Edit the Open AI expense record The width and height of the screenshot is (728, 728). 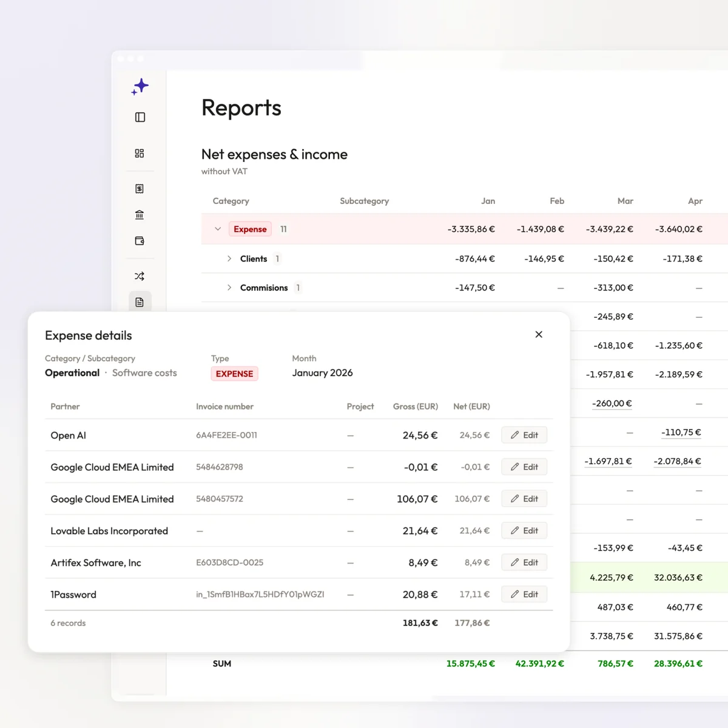(524, 435)
